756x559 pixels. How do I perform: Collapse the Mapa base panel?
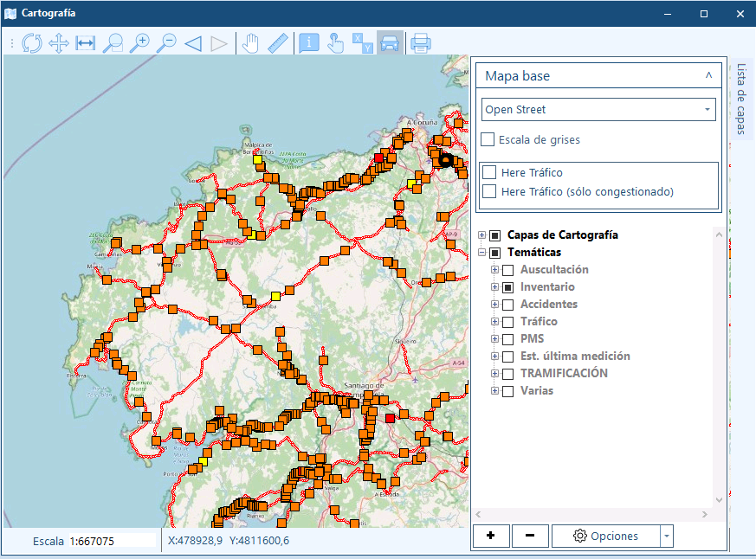pos(708,76)
